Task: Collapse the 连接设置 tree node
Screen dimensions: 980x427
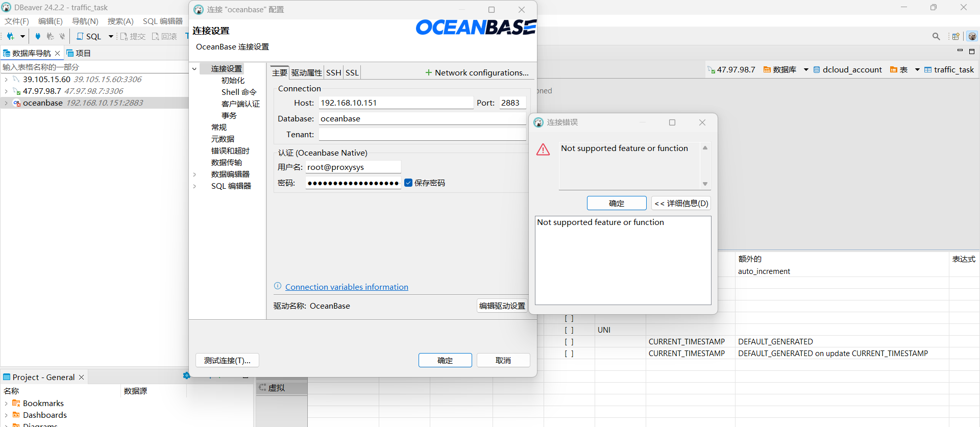Action: point(194,69)
